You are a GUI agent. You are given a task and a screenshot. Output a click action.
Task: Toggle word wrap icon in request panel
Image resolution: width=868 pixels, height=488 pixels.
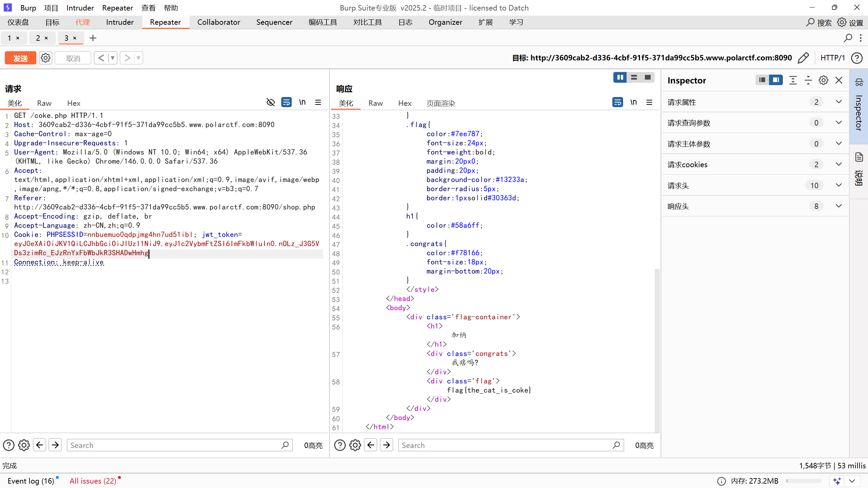[286, 102]
